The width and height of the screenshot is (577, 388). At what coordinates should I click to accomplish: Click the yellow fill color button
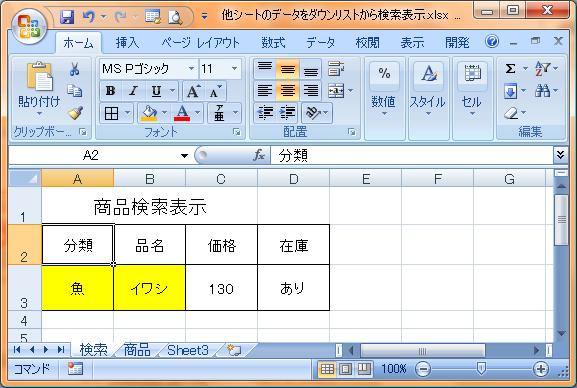tap(149, 113)
